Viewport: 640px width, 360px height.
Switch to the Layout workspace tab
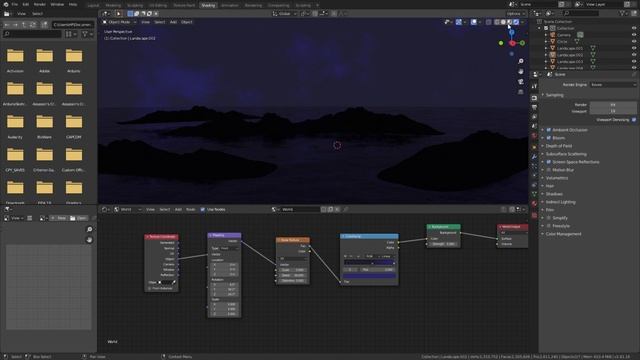tap(93, 5)
